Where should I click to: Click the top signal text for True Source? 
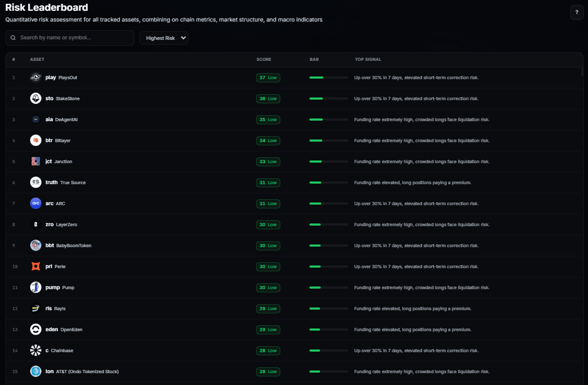413,183
